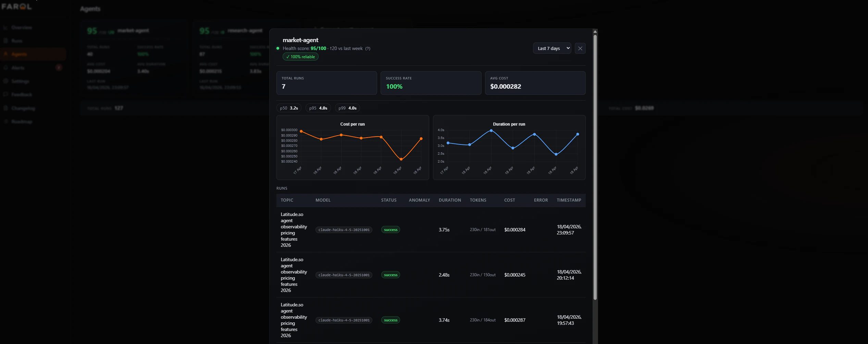Image resolution: width=868 pixels, height=344 pixels.
Task: Click the model tag in the 23:09:57 run
Action: (x=344, y=230)
